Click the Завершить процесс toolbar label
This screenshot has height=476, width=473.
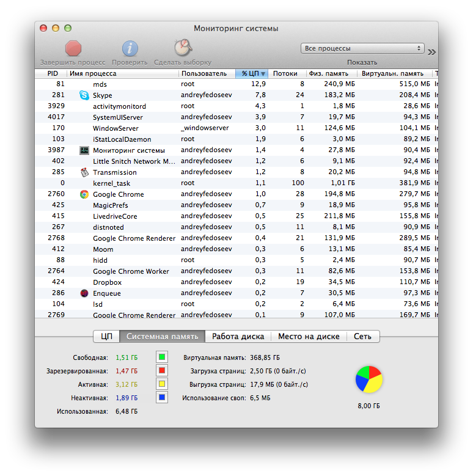[73, 62]
